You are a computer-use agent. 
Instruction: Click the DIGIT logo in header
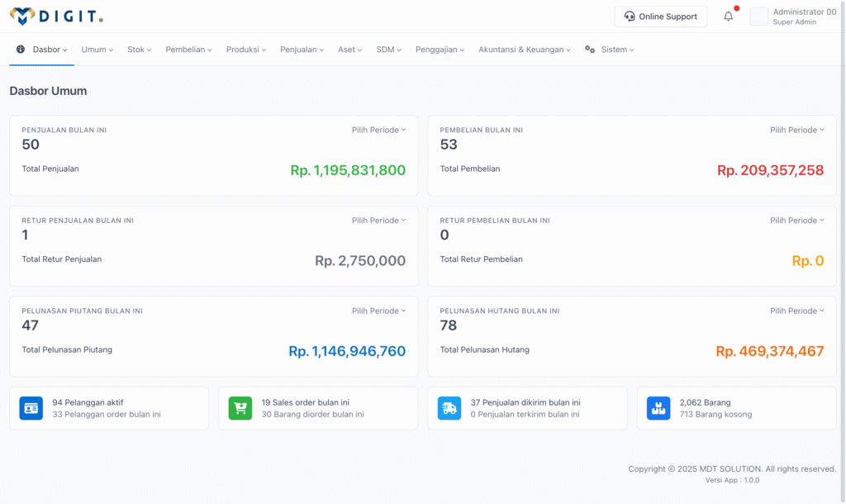point(56,17)
